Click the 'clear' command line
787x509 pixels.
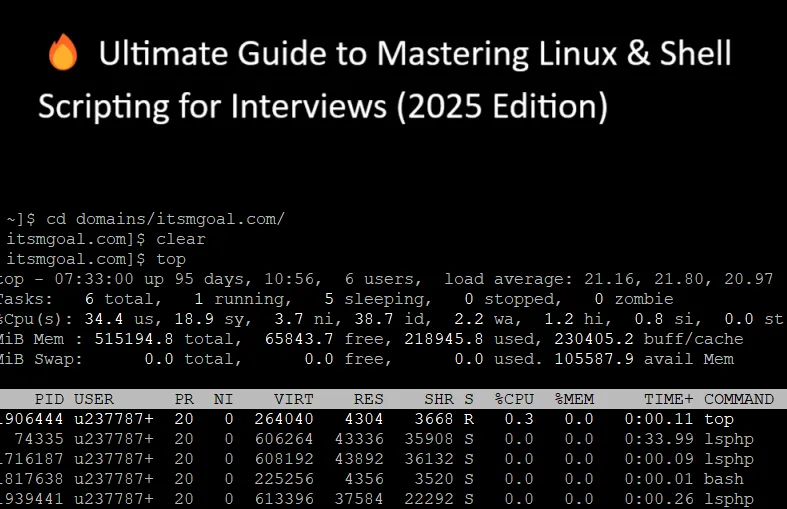tap(181, 239)
